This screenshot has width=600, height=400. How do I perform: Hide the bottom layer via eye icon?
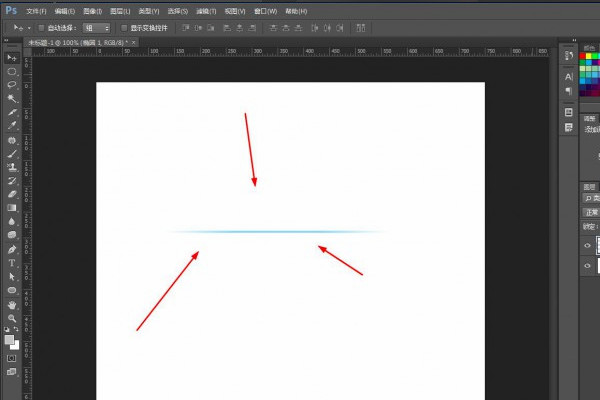588,265
